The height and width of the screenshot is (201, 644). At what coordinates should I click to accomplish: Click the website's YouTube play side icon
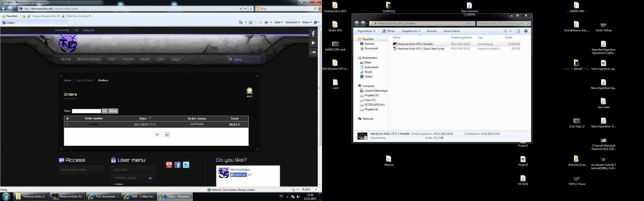(x=313, y=43)
